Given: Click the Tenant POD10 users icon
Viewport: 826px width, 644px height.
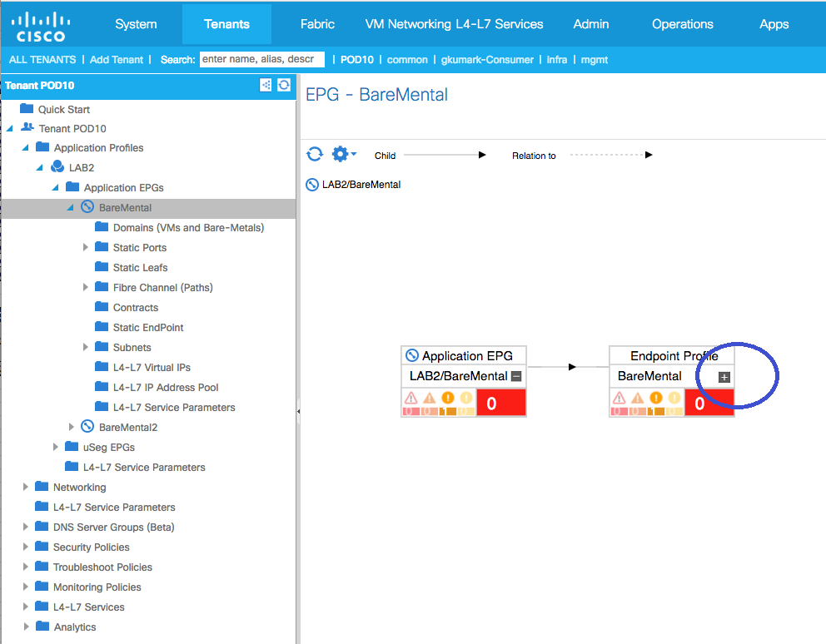Looking at the screenshot, I should click(x=27, y=127).
